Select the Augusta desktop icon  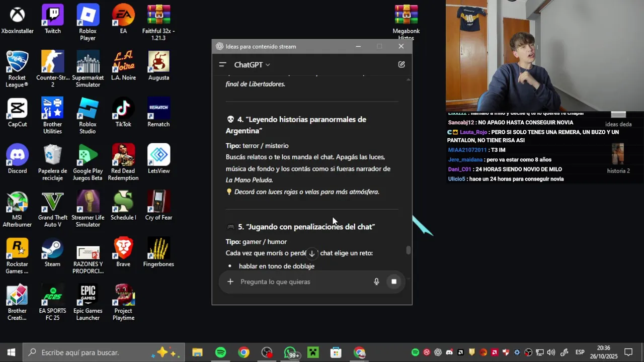tap(158, 66)
